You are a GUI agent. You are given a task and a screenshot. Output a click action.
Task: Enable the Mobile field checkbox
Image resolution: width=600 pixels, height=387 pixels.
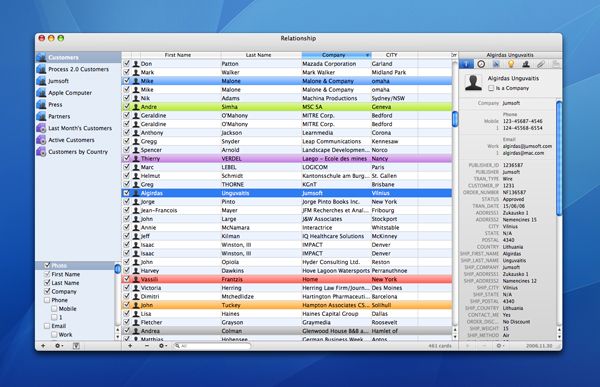54,309
